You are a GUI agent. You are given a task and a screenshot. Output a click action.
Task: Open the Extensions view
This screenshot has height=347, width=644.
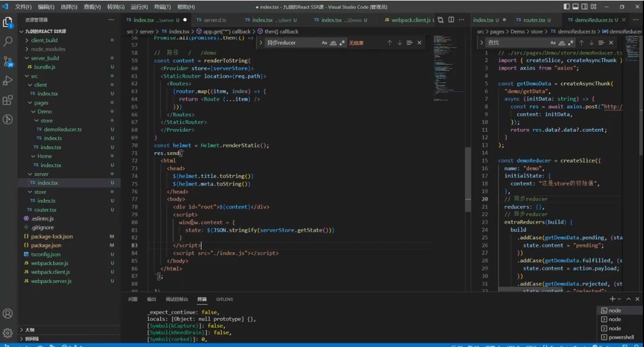(x=8, y=100)
